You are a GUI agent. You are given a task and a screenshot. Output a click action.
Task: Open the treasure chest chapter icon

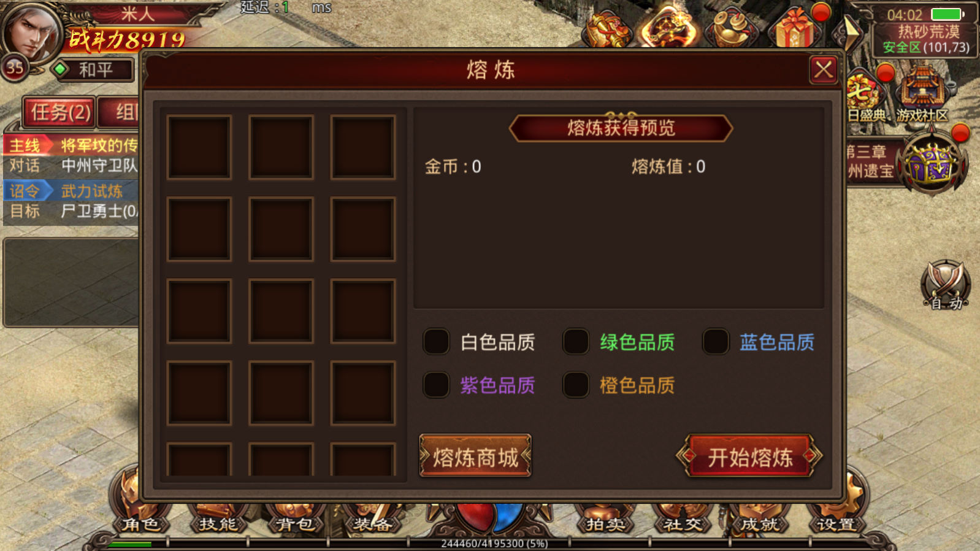(932, 164)
